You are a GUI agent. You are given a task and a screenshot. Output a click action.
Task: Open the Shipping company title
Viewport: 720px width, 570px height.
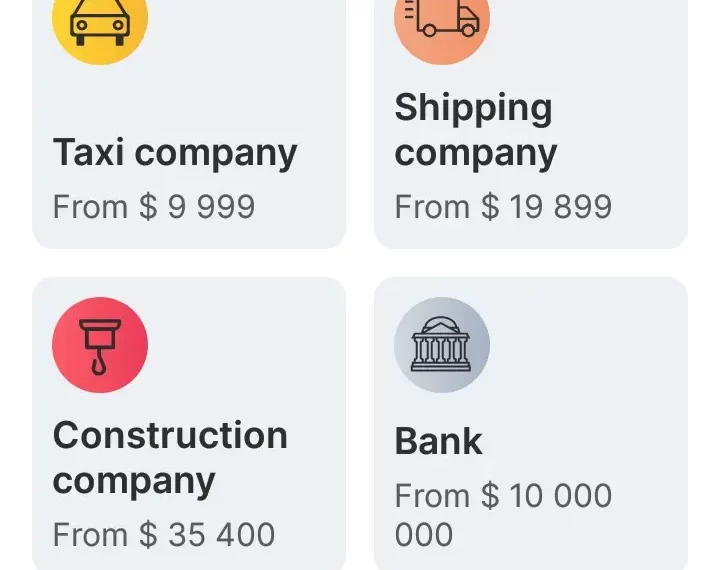(x=475, y=130)
